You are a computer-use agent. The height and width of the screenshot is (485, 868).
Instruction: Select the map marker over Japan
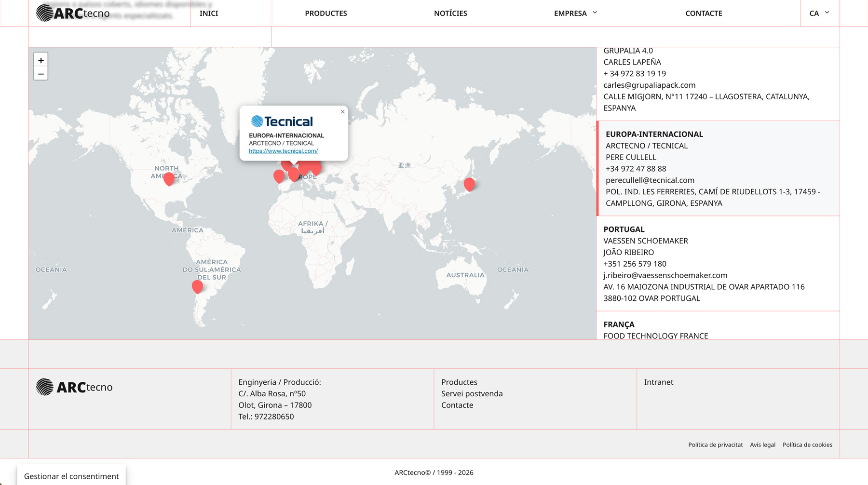469,184
